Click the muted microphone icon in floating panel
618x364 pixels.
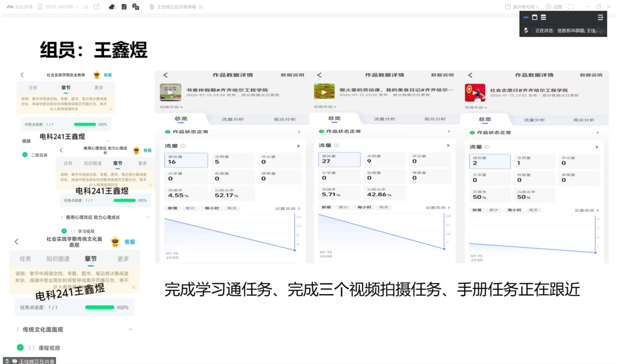[x=526, y=30]
